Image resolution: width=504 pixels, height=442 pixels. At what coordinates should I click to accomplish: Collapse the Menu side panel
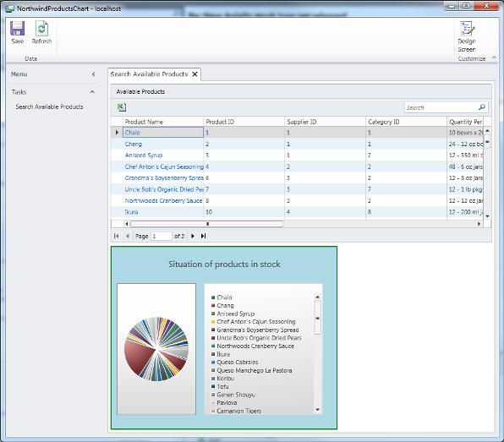coord(93,74)
